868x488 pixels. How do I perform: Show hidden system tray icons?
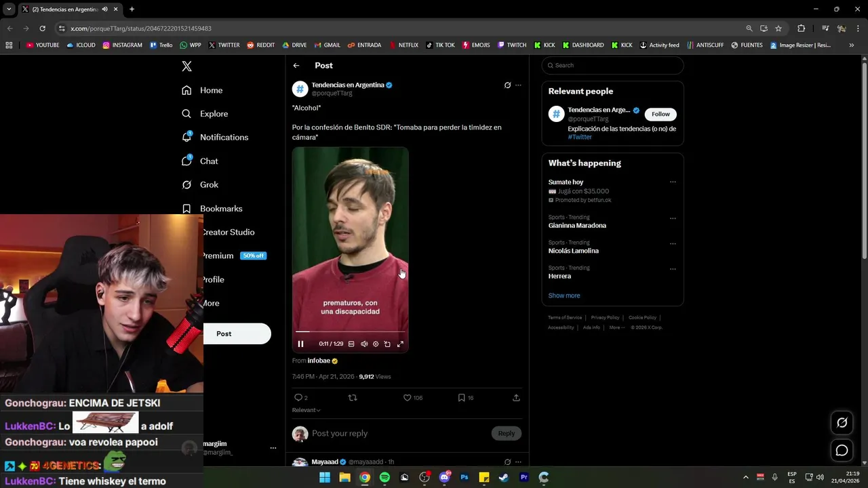[x=746, y=477]
